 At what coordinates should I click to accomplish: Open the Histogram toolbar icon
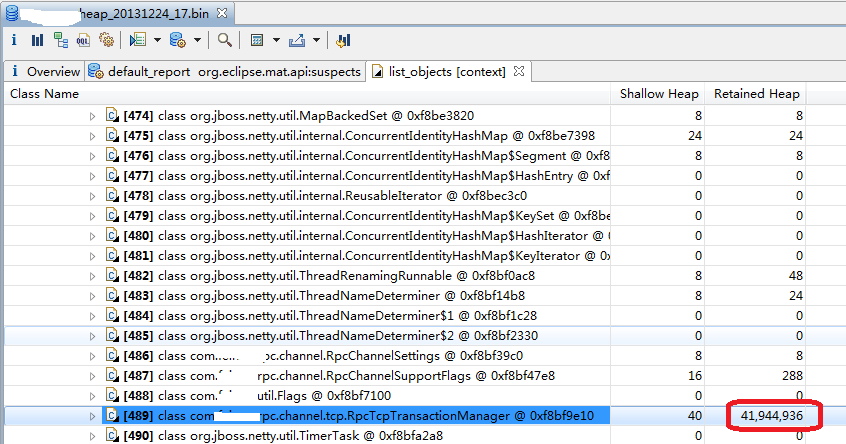(x=37, y=40)
